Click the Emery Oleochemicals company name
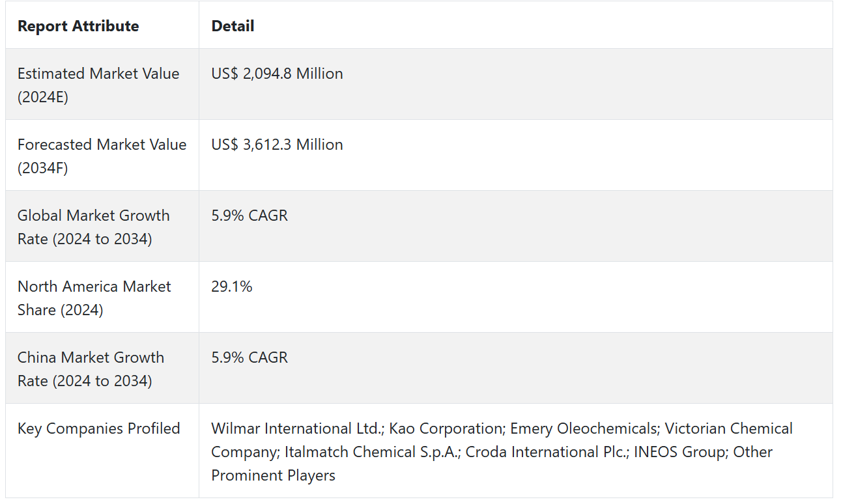 (584, 428)
